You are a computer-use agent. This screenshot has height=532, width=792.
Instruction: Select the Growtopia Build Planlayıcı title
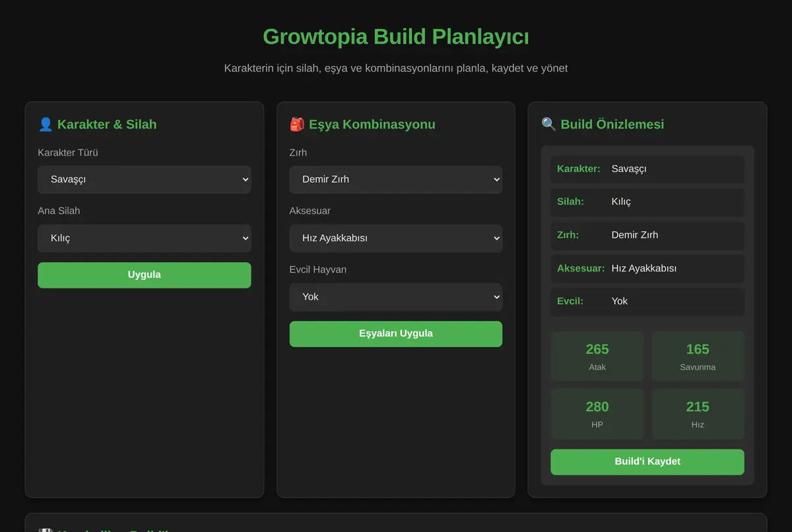pyautogui.click(x=396, y=36)
